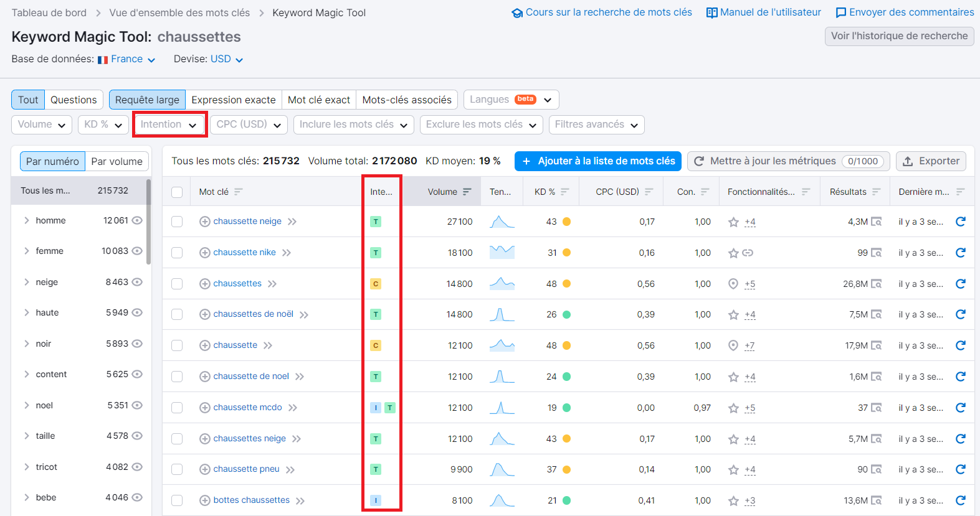
Task: Open Voir l'historique de recherche
Action: [x=899, y=36]
